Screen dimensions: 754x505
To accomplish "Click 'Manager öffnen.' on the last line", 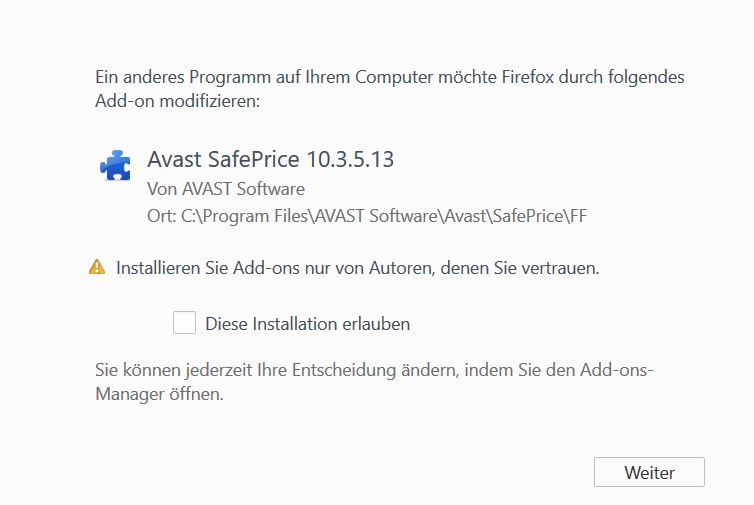I will tap(160, 394).
